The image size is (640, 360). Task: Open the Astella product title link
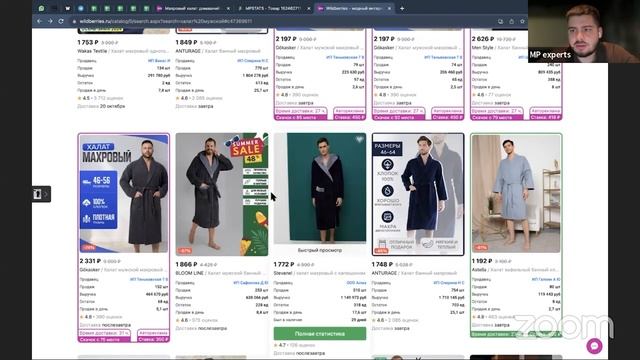(x=515, y=270)
